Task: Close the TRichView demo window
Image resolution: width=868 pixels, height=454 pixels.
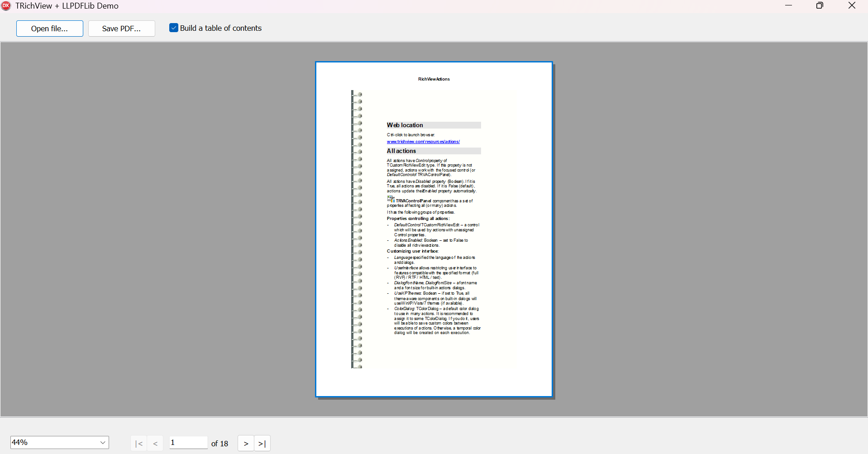Action: click(x=852, y=5)
